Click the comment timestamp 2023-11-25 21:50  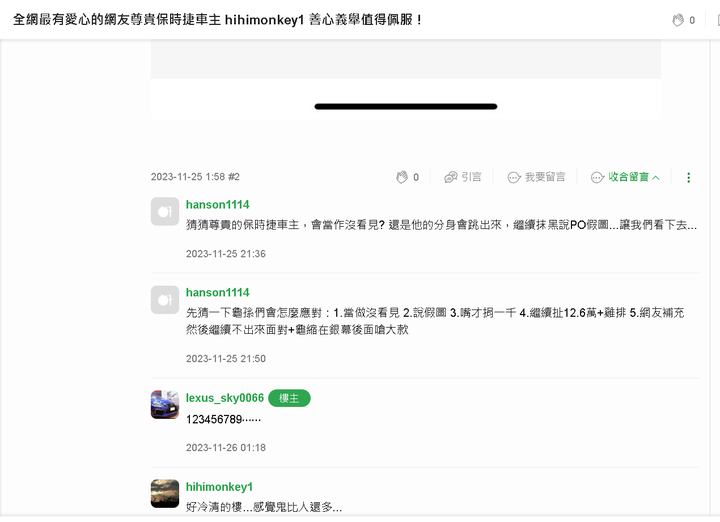[226, 359]
